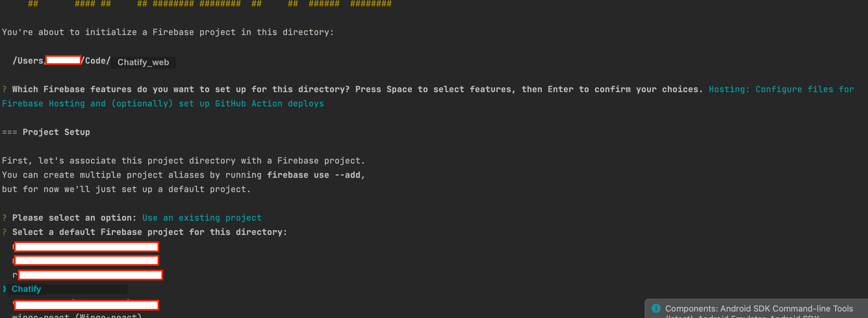The image size is (868, 318).
Task: Click the Chatify_web directory name
Action: pos(143,62)
